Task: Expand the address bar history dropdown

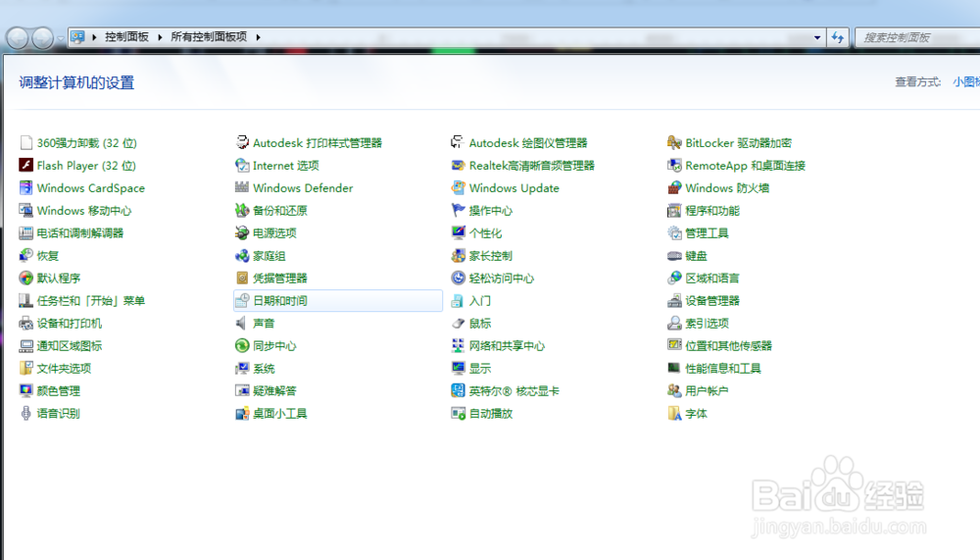Action: pos(817,37)
